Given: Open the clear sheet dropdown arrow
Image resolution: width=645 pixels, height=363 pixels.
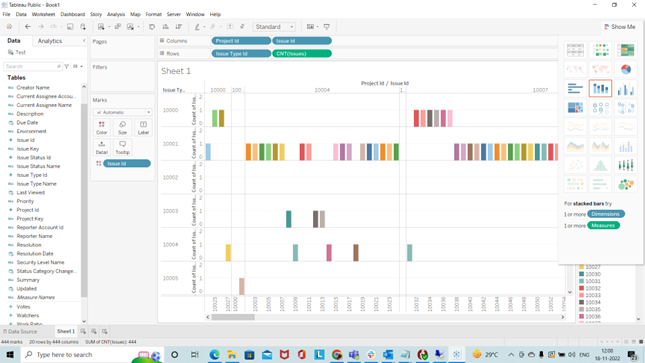Looking at the screenshot, I should (138, 27).
